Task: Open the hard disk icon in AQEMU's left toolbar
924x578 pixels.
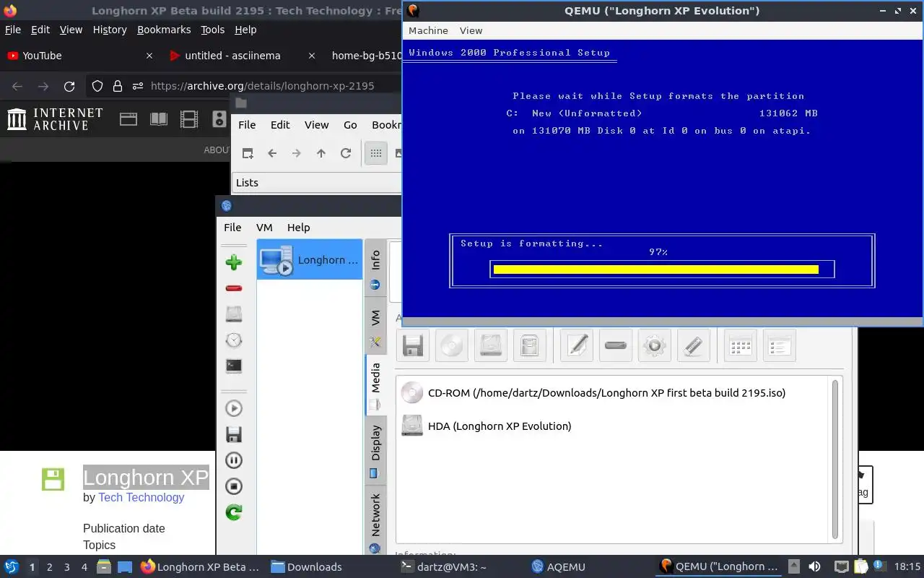Action: tap(233, 314)
